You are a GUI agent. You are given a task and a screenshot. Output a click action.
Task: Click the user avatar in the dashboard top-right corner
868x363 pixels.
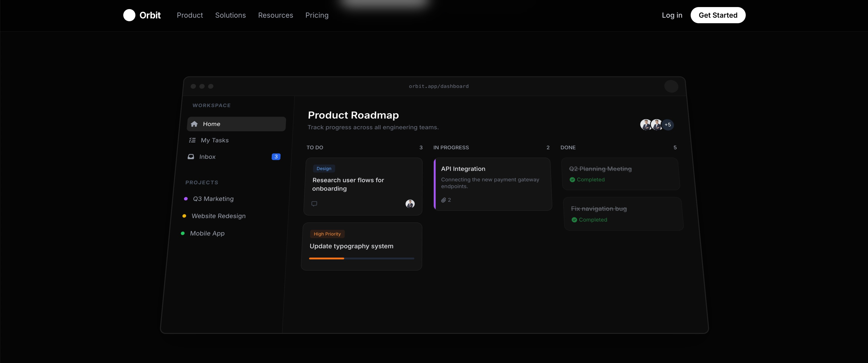click(671, 87)
